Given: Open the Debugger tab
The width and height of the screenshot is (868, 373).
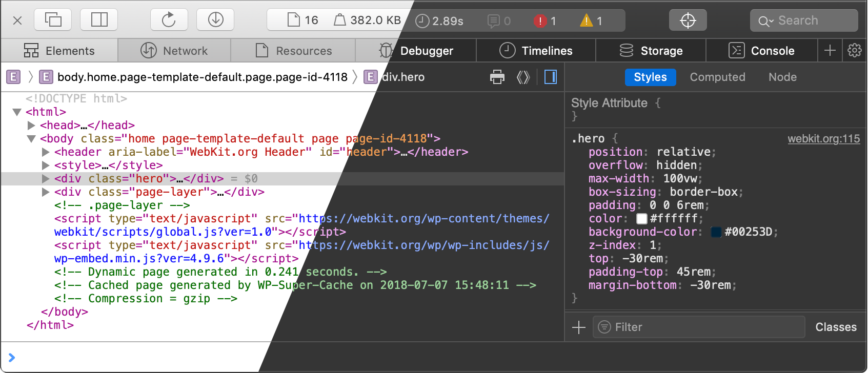Looking at the screenshot, I should (x=416, y=51).
